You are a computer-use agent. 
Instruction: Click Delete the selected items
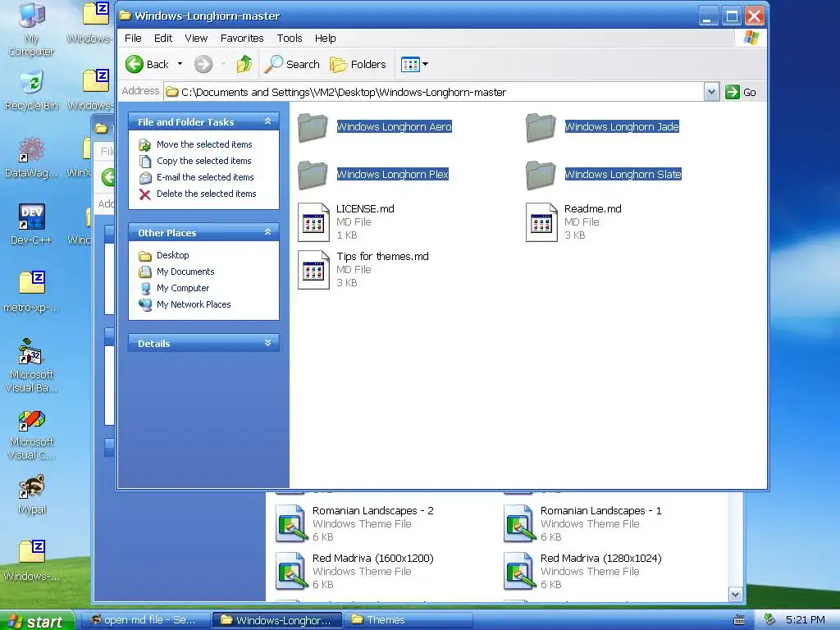206,194
